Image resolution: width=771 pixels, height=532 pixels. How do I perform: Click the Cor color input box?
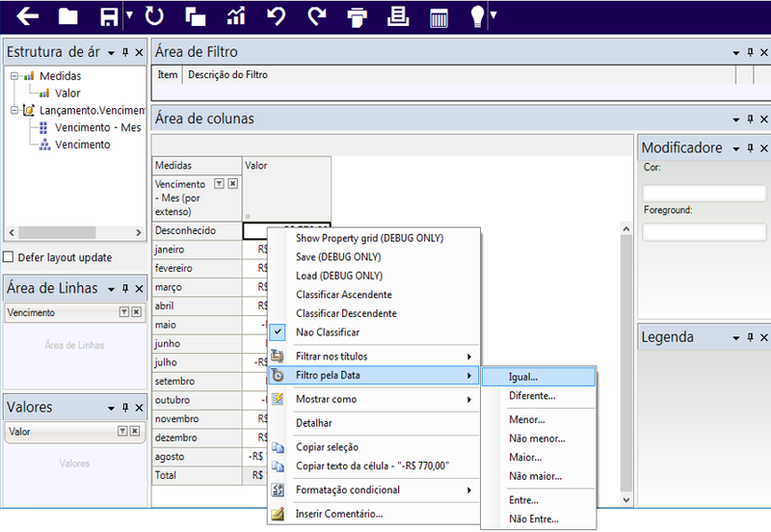(705, 193)
